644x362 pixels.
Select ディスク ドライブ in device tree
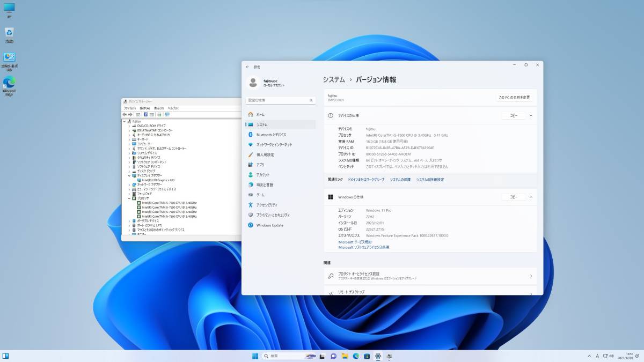[146, 171]
